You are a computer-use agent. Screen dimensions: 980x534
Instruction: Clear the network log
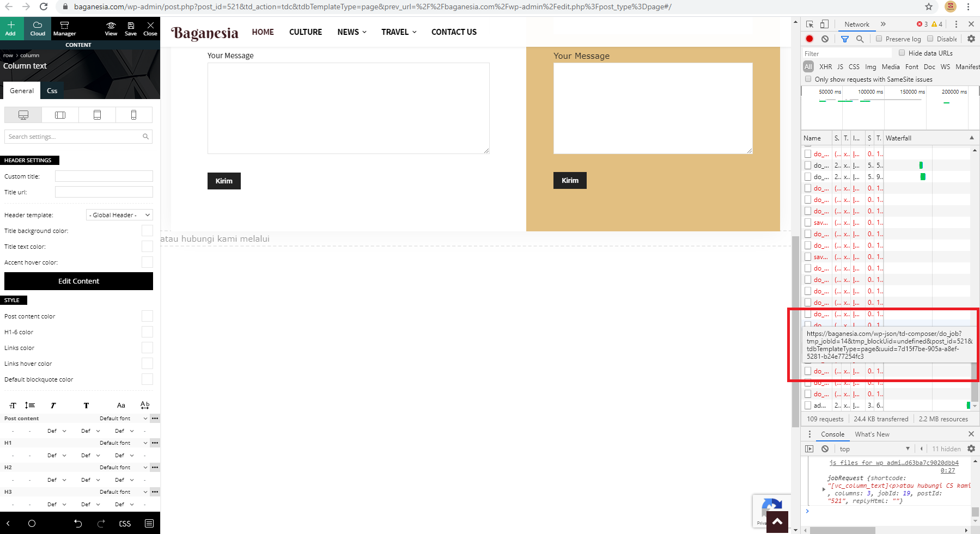(825, 39)
